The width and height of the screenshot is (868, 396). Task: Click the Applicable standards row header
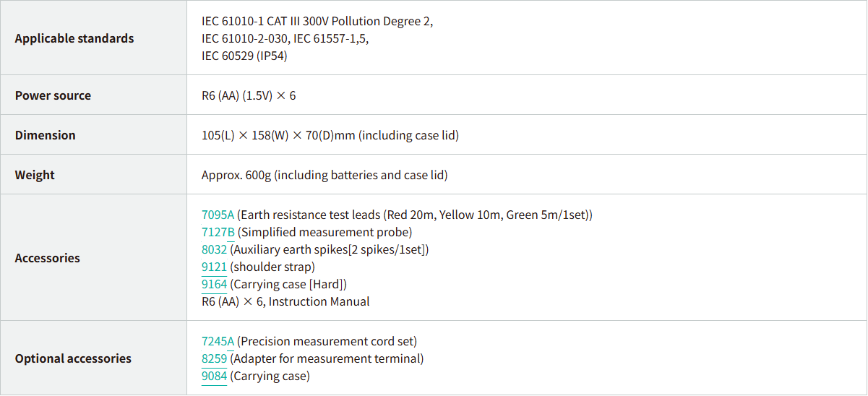74,38
